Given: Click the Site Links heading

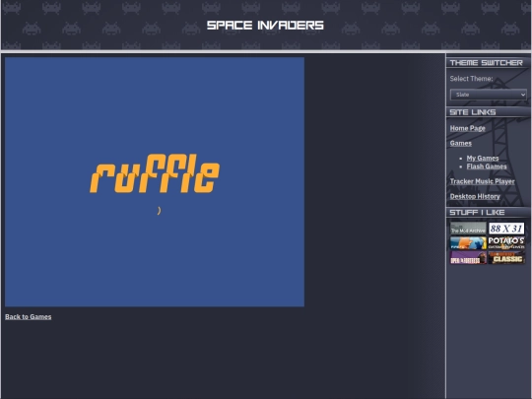Looking at the screenshot, I should click(x=473, y=112).
